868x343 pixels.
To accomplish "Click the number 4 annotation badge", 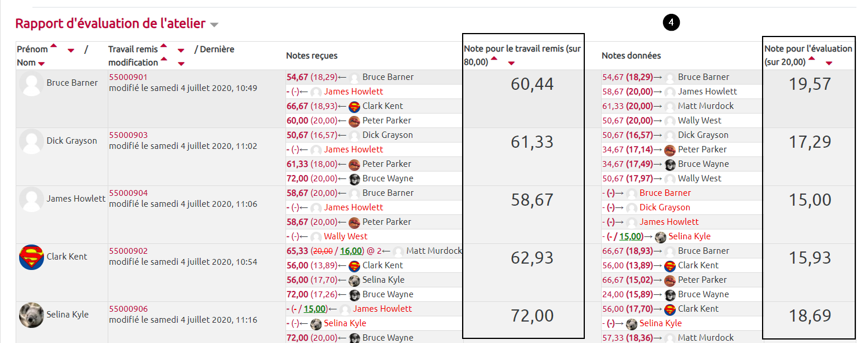I will (671, 23).
